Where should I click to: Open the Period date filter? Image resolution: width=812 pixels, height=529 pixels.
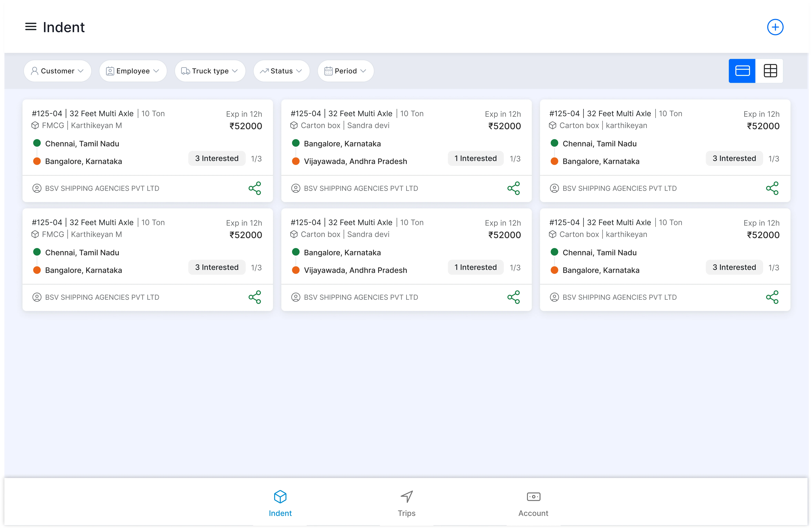click(x=345, y=71)
